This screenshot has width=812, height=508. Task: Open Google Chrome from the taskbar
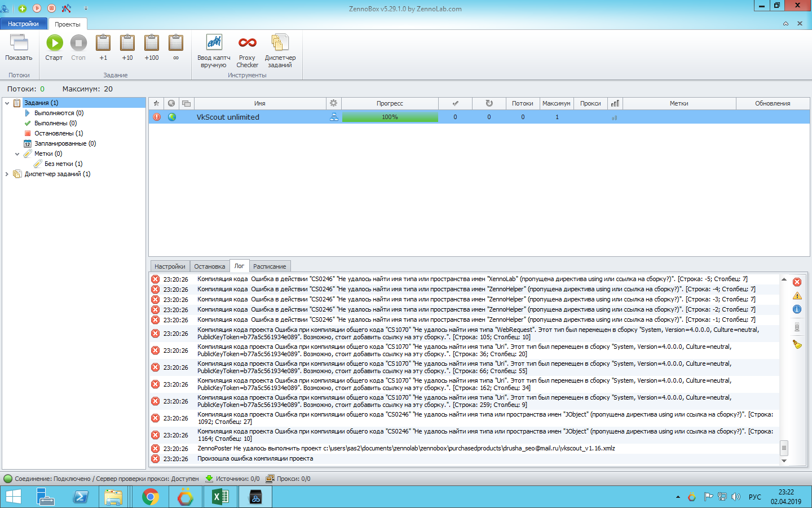tap(151, 497)
